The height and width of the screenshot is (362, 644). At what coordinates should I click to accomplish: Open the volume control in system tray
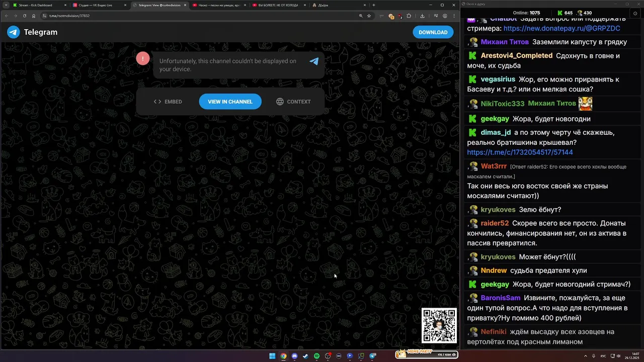(x=619, y=356)
